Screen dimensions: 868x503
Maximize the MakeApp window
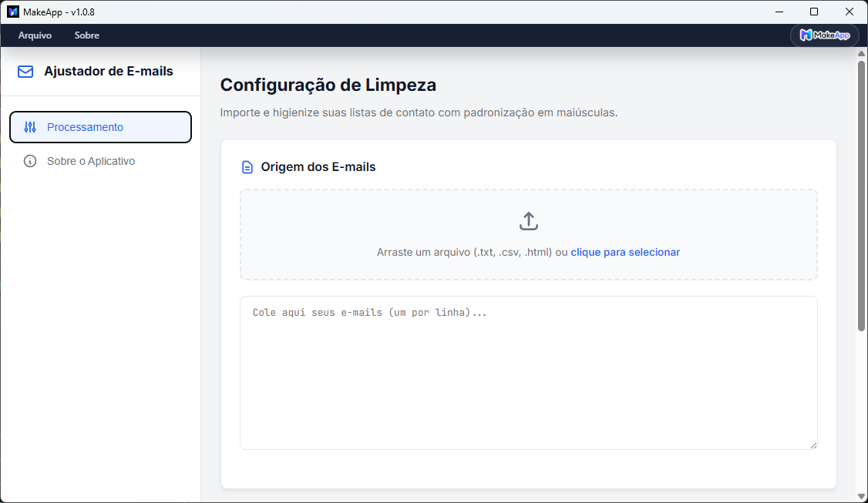click(814, 12)
